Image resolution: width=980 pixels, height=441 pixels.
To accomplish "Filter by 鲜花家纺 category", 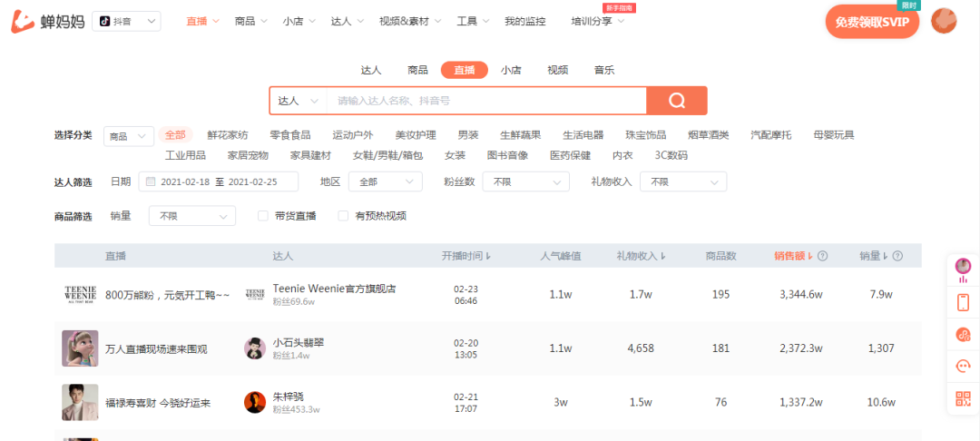I will [228, 135].
